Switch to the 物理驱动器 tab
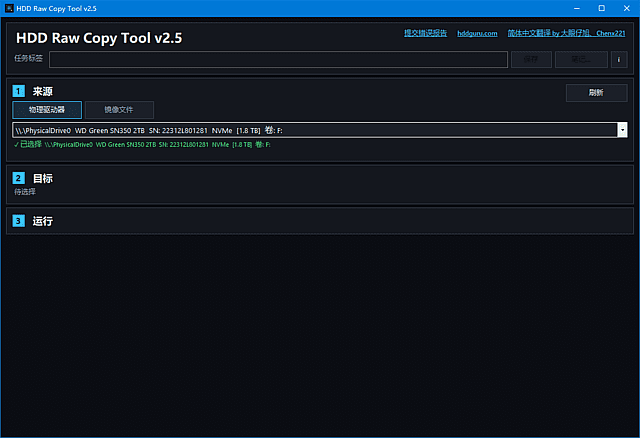 click(47, 109)
